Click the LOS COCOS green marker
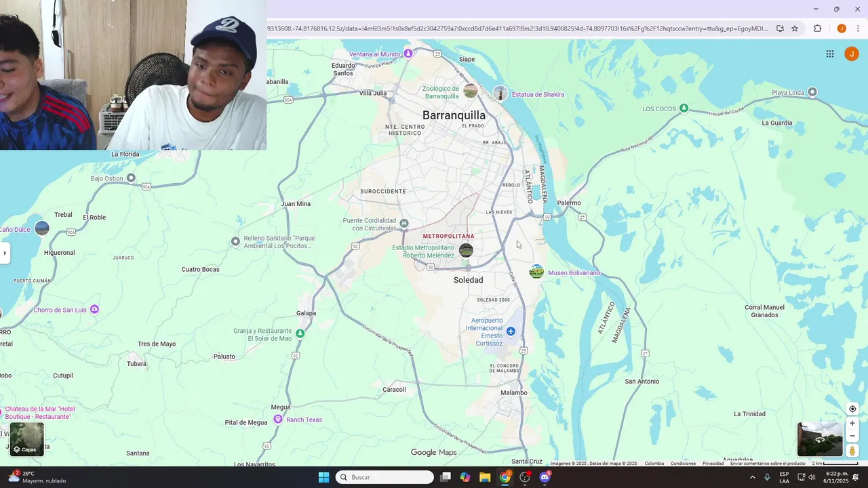 tap(684, 108)
